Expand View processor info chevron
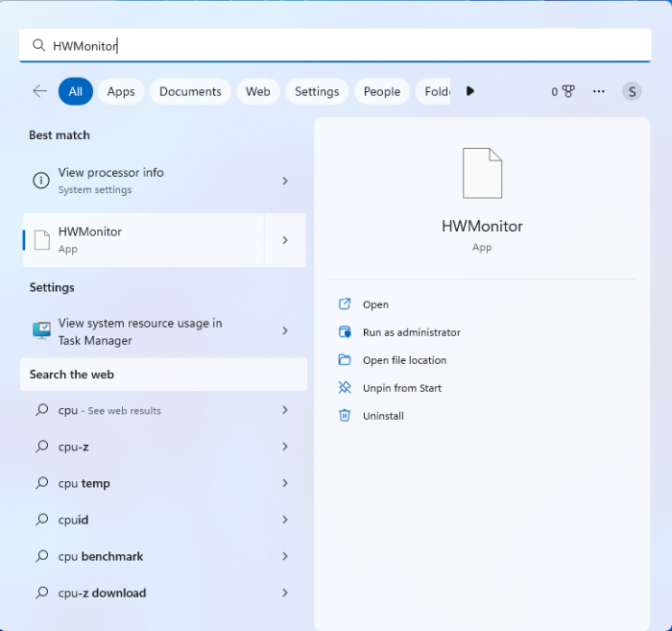 tap(285, 181)
